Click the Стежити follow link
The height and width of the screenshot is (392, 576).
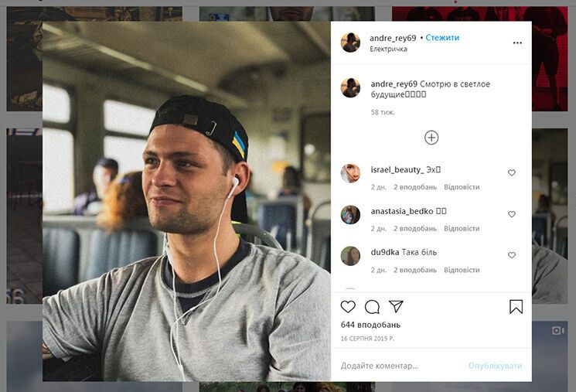click(442, 38)
